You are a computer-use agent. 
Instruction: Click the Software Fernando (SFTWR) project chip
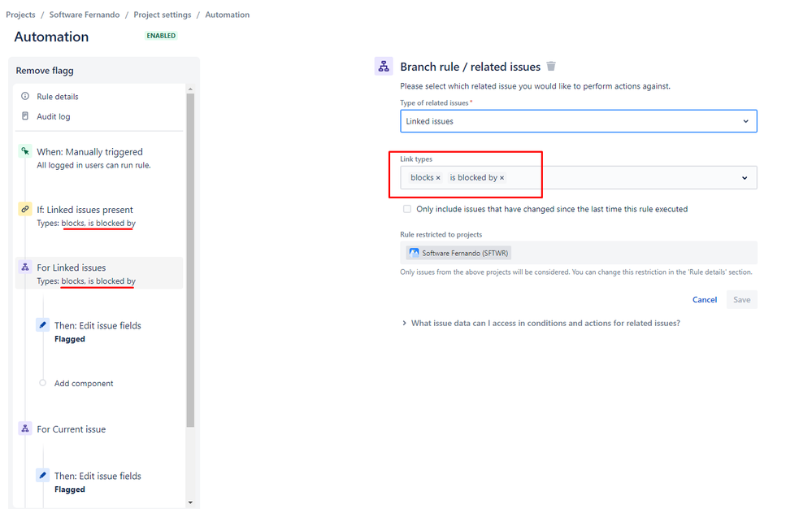point(458,253)
